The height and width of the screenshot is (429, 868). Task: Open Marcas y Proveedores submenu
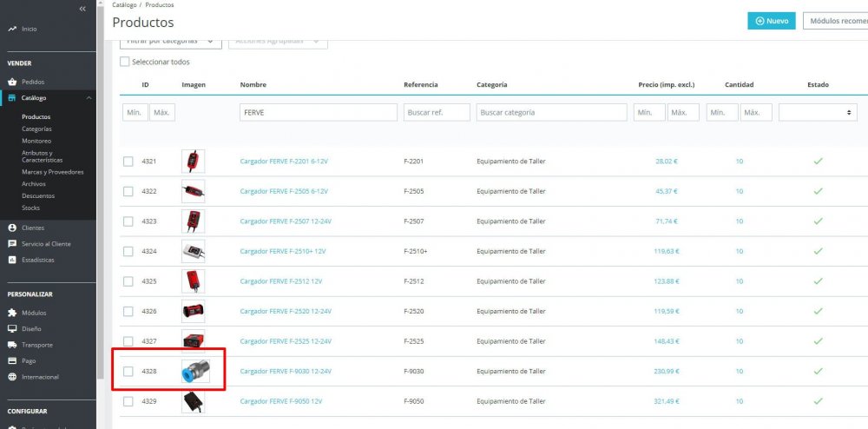point(53,172)
